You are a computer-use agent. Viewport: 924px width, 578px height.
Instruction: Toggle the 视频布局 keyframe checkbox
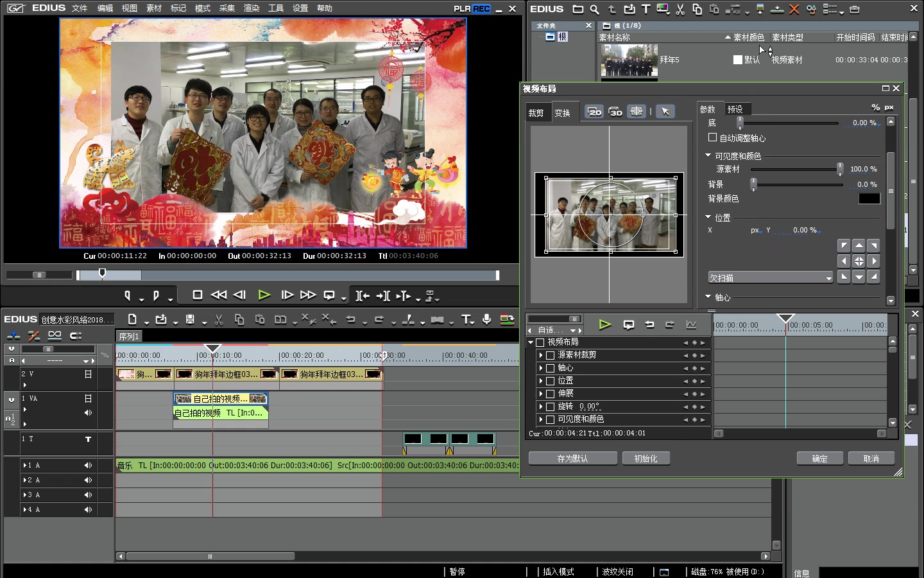(540, 342)
